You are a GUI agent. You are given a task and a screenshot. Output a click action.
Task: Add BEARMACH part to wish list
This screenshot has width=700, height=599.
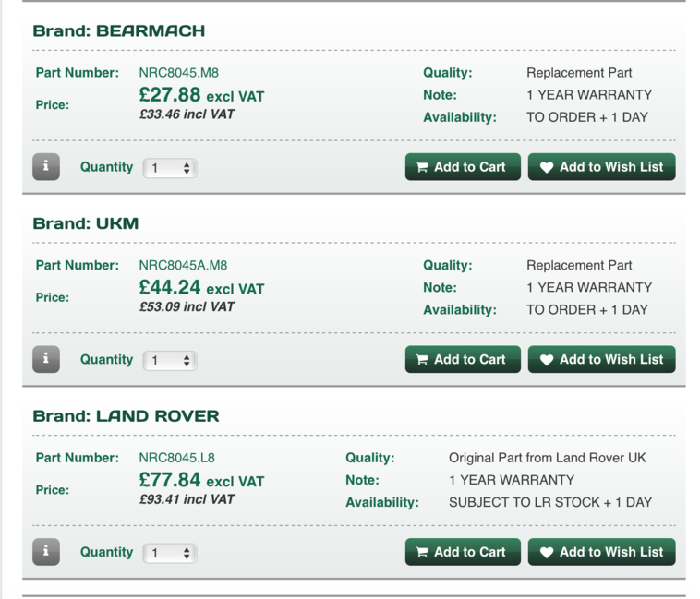602,167
